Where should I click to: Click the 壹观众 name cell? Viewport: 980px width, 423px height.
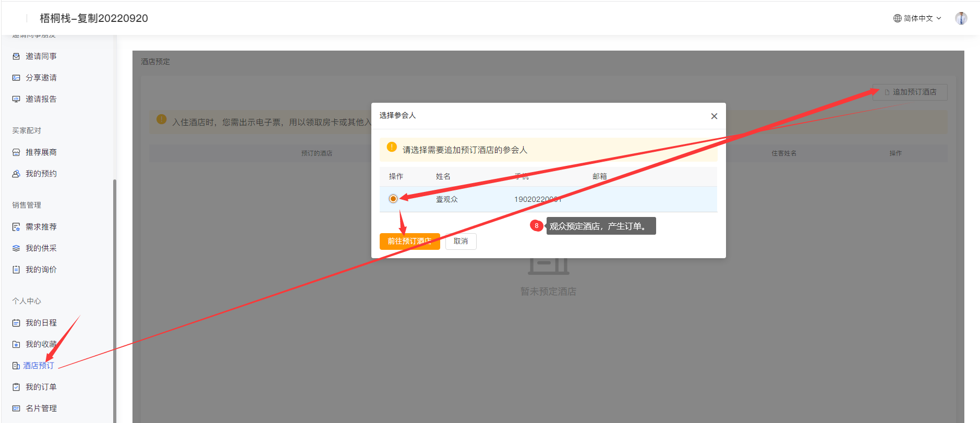pyautogui.click(x=447, y=199)
